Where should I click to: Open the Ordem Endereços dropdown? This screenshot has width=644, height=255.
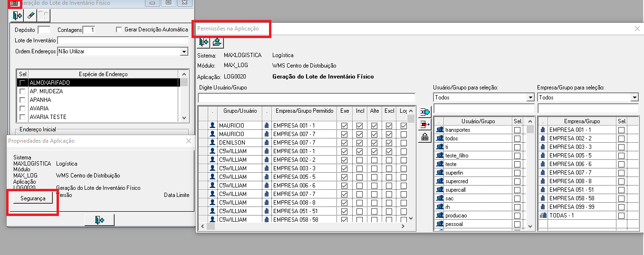pyautogui.click(x=184, y=51)
